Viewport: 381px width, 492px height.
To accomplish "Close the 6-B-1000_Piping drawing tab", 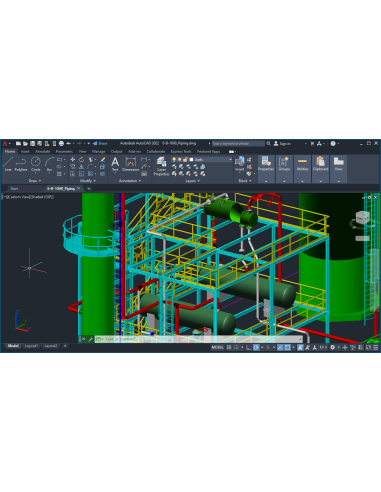I will 79,189.
